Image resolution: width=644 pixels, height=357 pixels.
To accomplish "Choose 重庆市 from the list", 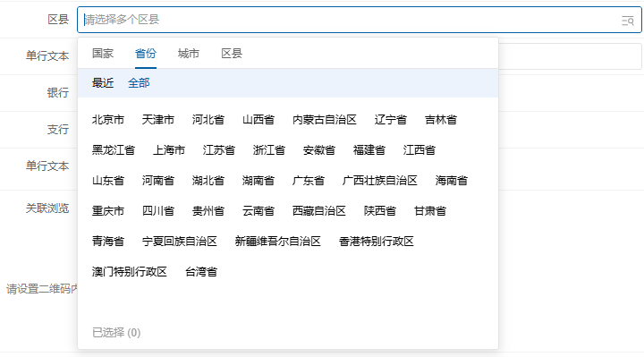I will point(108,211).
